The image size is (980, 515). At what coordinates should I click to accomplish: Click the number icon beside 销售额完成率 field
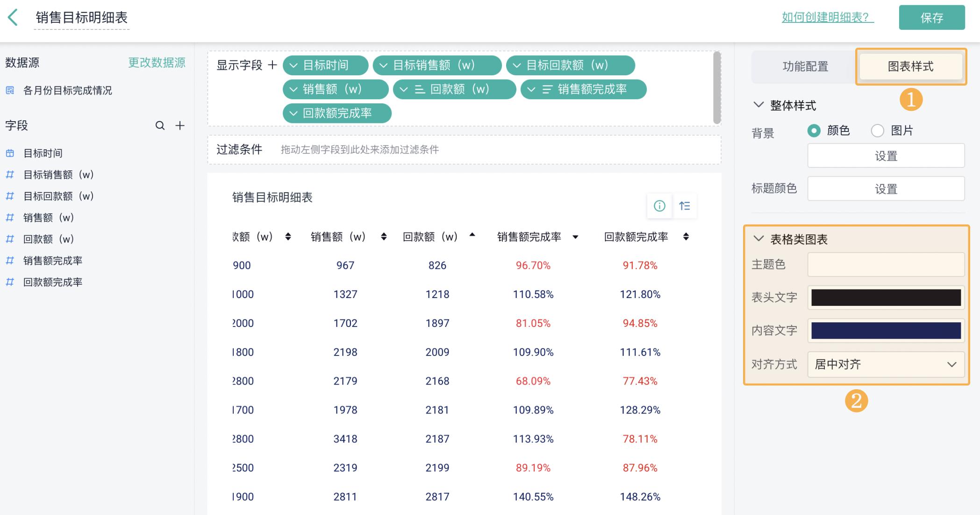tap(10, 261)
